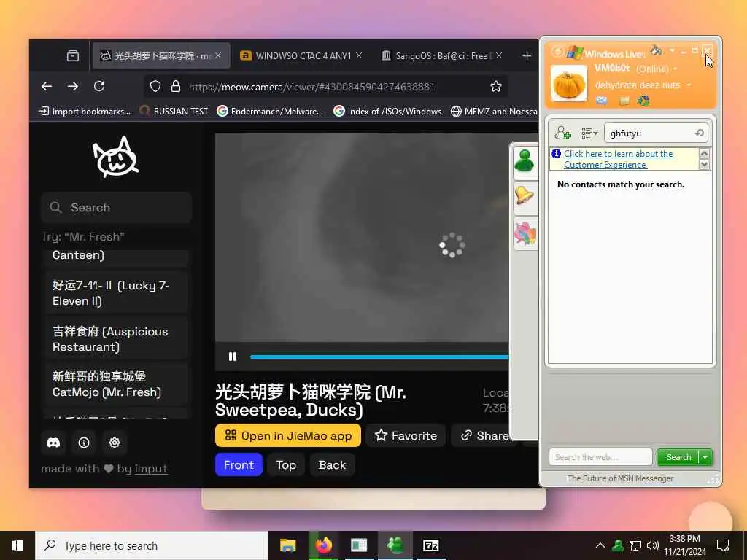
Task: Click the meow.camera Search box
Action: 116,208
